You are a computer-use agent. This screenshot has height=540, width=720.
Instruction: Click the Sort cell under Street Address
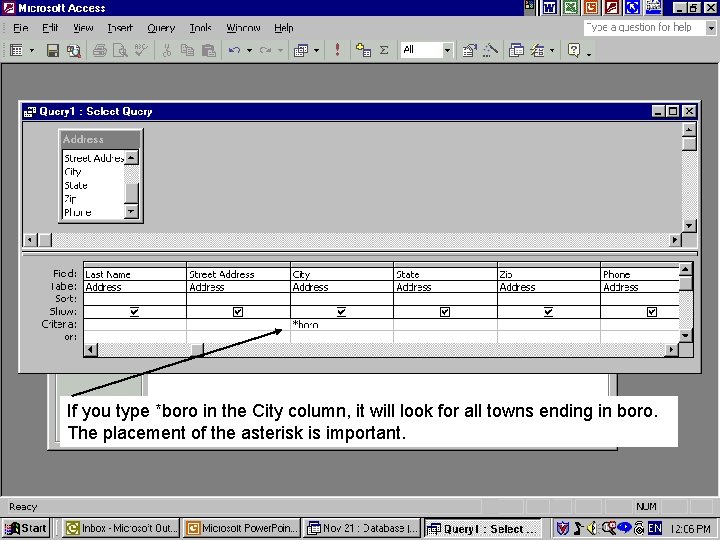point(238,299)
